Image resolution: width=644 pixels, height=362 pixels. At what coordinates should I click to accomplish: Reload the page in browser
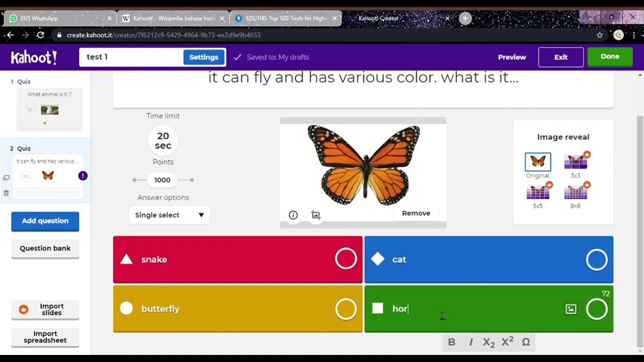(x=40, y=35)
